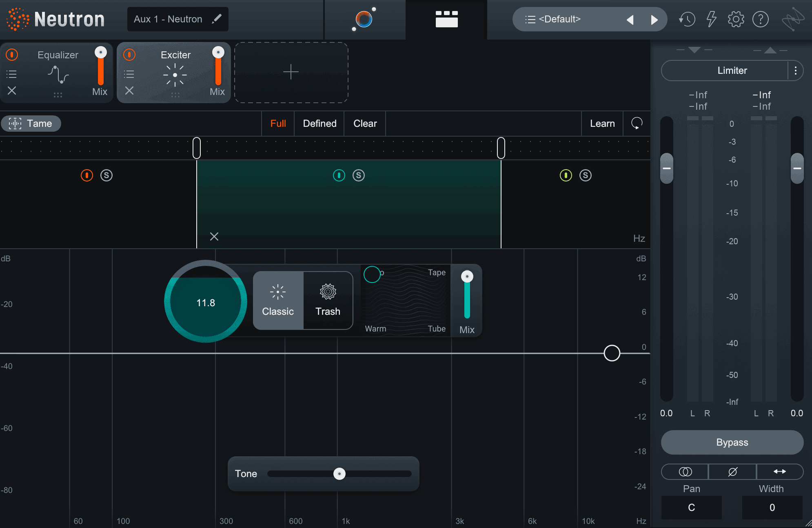Remove the Exciter module with its X

(x=129, y=91)
